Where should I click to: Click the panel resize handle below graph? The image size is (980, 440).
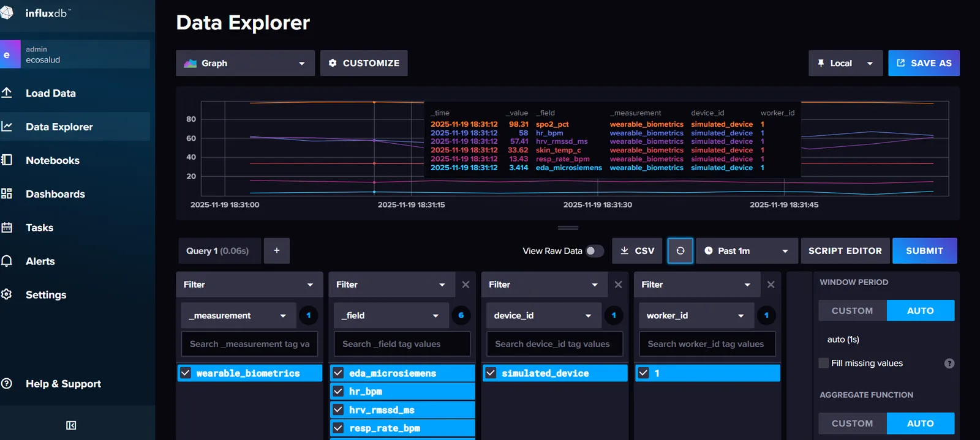point(568,228)
